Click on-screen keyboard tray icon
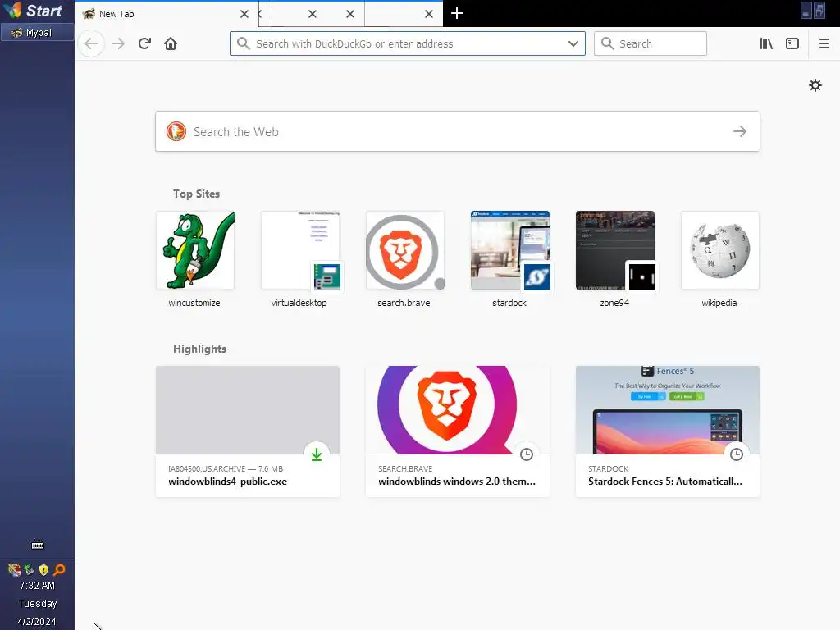Viewport: 840px width, 630px height. pos(38,546)
